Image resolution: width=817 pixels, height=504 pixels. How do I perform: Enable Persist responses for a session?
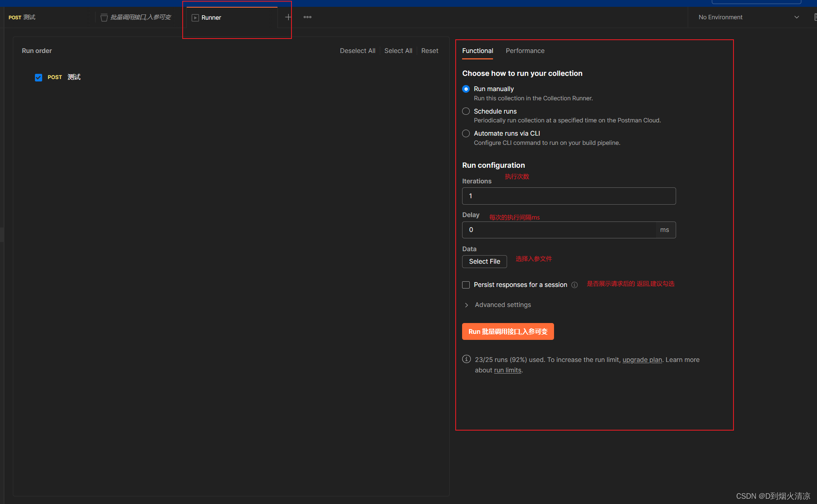(x=466, y=285)
